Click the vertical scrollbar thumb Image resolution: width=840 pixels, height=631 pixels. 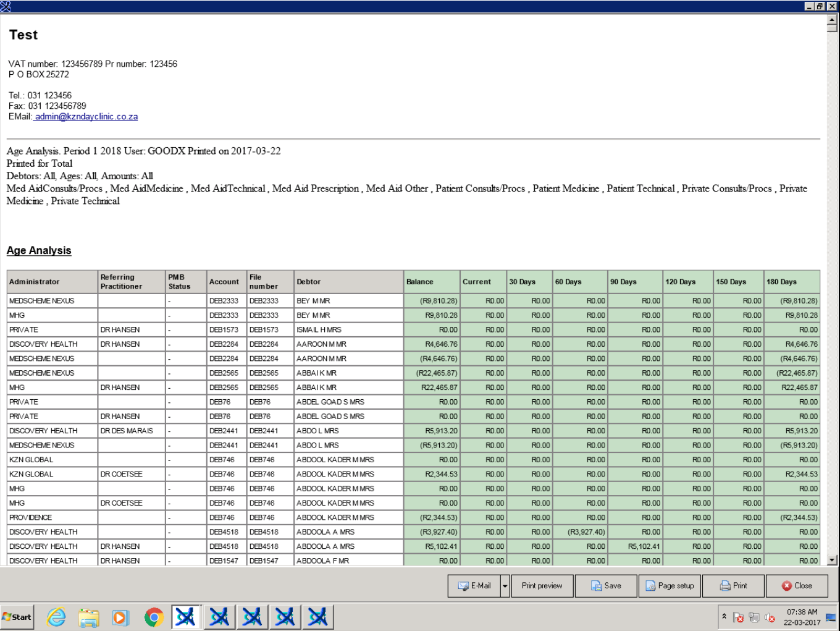pyautogui.click(x=832, y=28)
